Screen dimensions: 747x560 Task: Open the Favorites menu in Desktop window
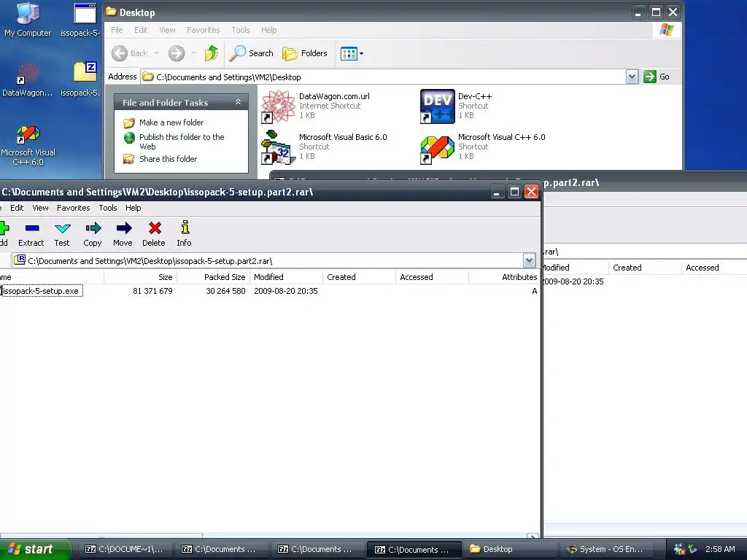pos(203,30)
